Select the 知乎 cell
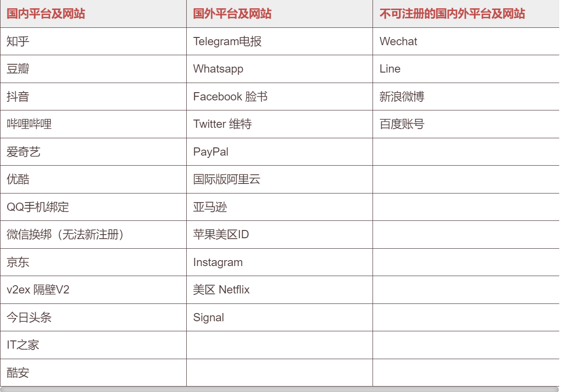 pos(93,42)
